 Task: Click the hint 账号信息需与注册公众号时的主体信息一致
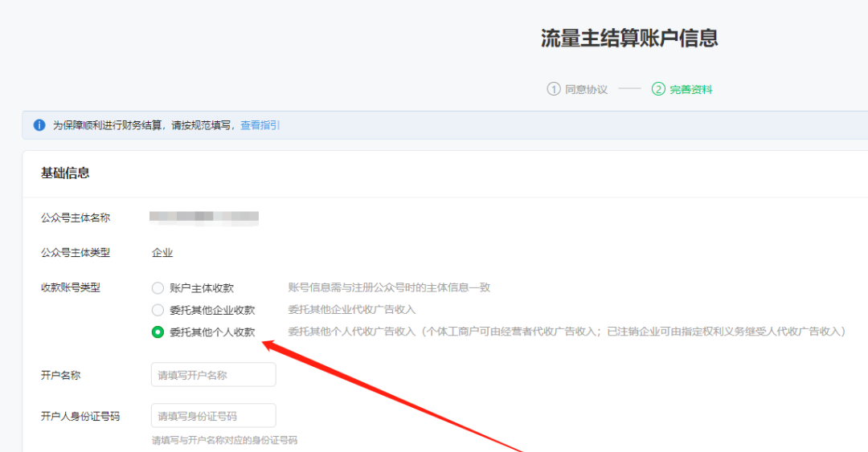[389, 287]
